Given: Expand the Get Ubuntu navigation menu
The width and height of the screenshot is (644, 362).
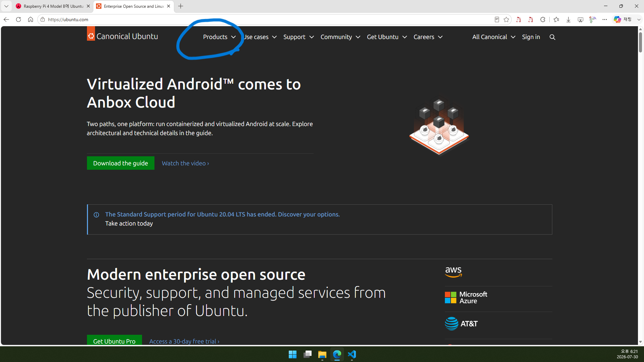Looking at the screenshot, I should click(387, 37).
